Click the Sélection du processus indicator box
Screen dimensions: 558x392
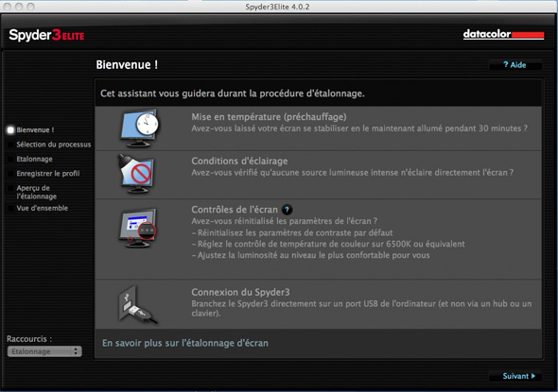(x=10, y=145)
